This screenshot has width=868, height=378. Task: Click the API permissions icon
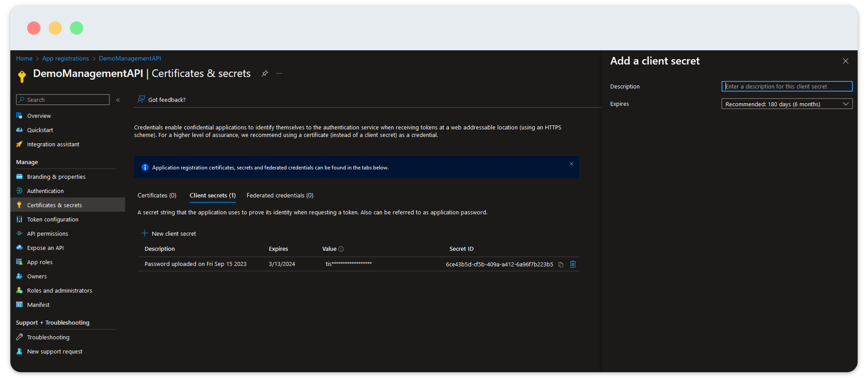pyautogui.click(x=19, y=233)
